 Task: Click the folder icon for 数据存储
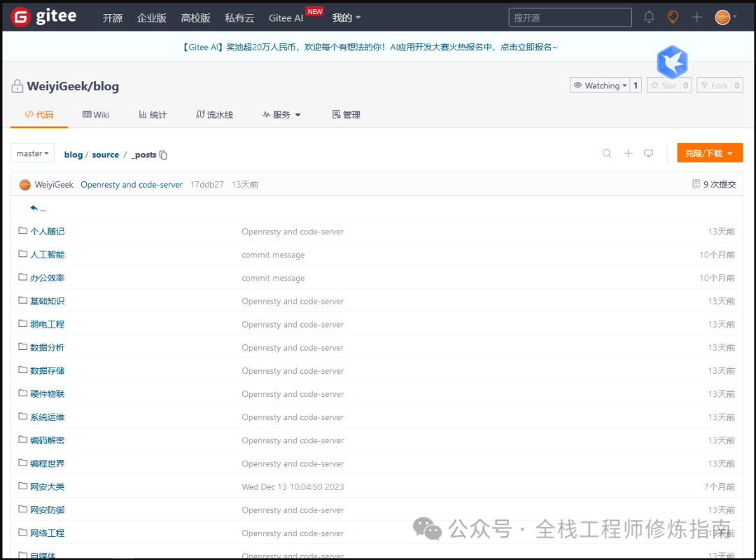tap(22, 370)
